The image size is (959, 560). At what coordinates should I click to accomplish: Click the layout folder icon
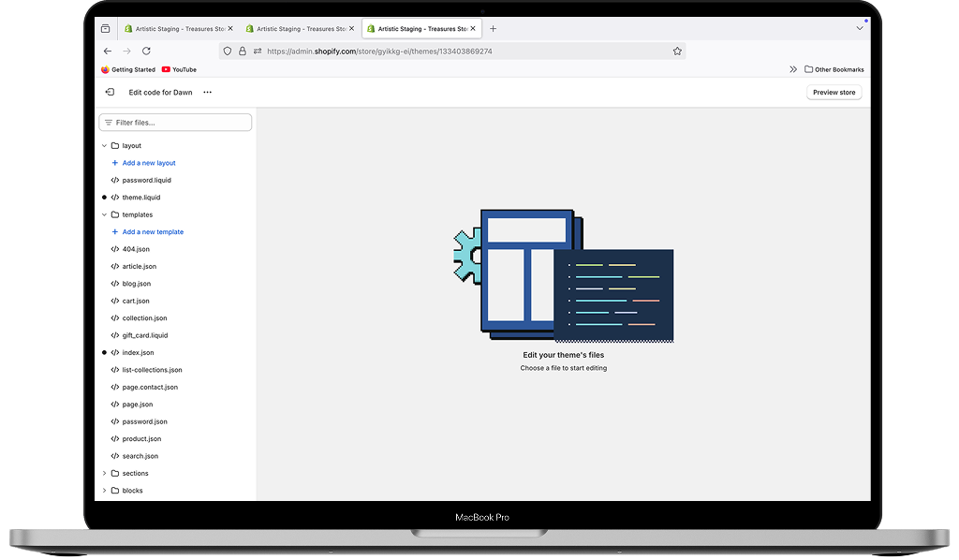coord(115,145)
